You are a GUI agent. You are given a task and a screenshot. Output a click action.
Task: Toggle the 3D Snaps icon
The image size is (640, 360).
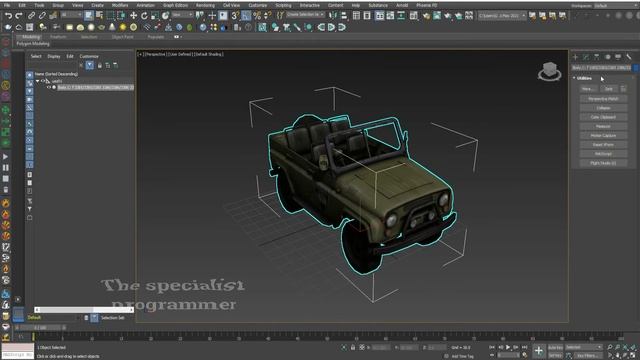[x=235, y=16]
